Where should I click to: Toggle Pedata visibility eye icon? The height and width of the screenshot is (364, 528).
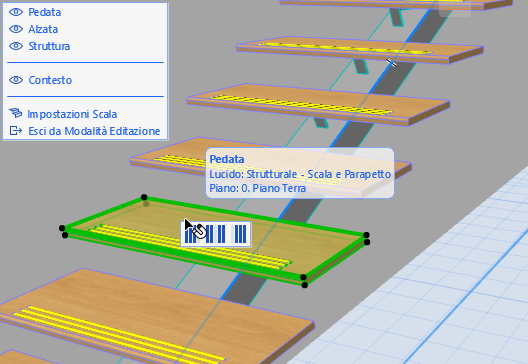(x=16, y=12)
